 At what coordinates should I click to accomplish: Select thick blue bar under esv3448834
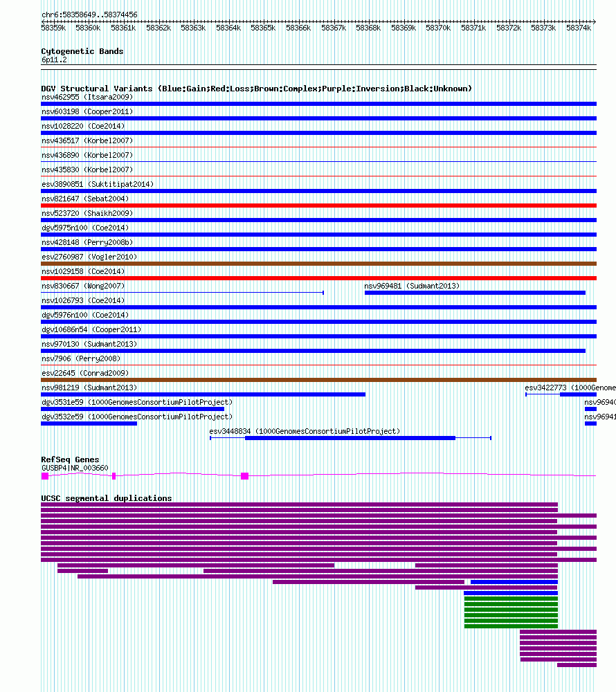350,438
